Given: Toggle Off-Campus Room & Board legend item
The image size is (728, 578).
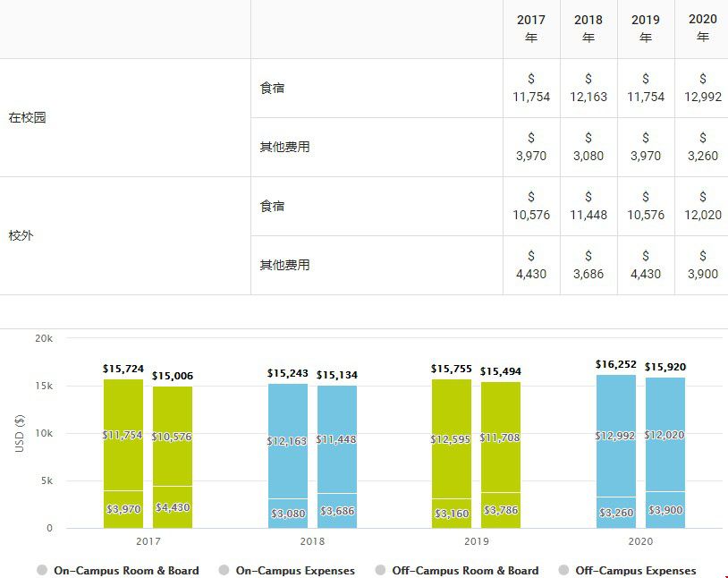Looking at the screenshot, I should point(457,570).
